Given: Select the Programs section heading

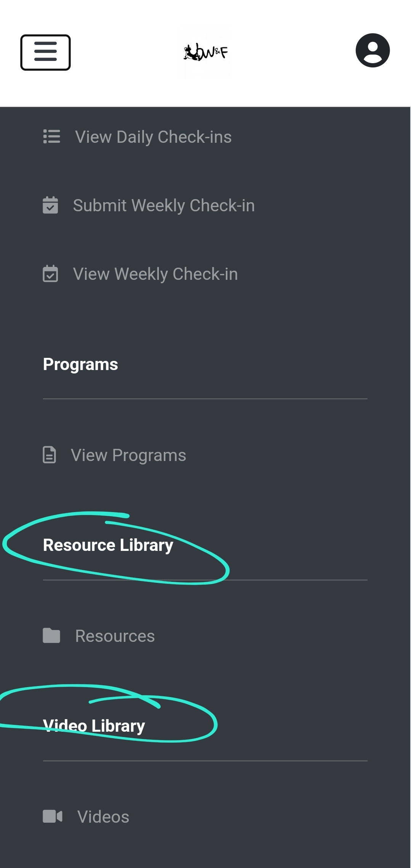Looking at the screenshot, I should coord(80,364).
